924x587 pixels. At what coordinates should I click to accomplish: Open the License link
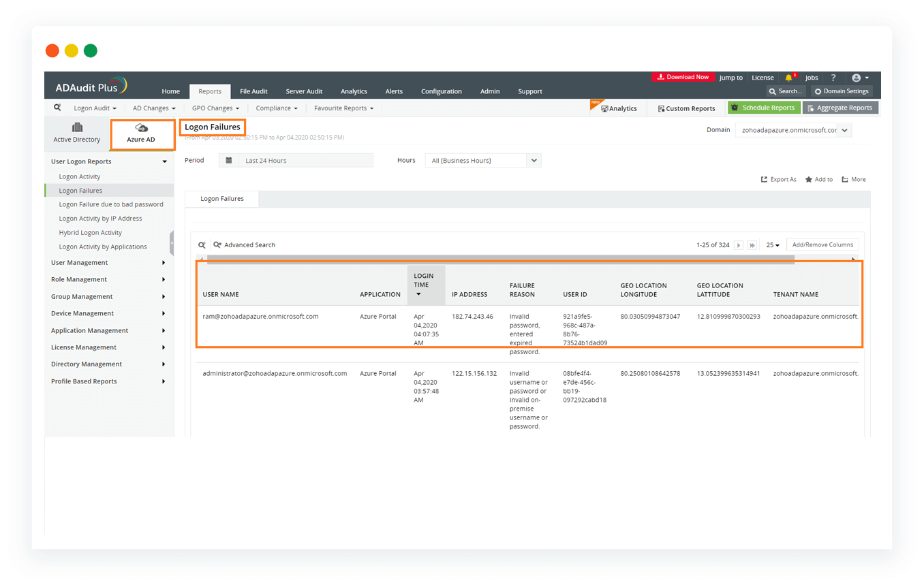(x=763, y=78)
